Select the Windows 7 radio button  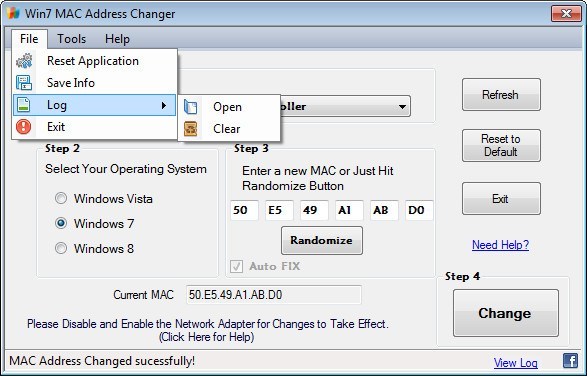point(61,223)
